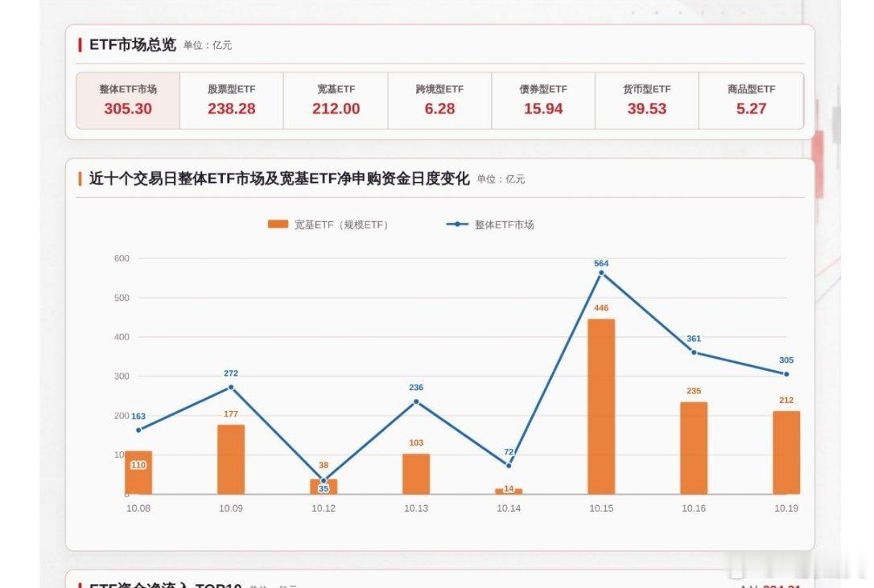
Task: Click the line point labeled 564
Action: 601,273
